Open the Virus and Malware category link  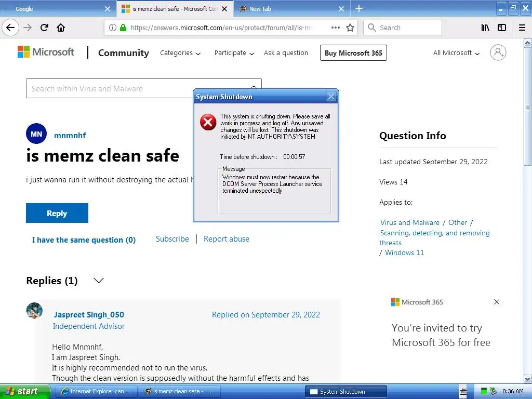(409, 222)
